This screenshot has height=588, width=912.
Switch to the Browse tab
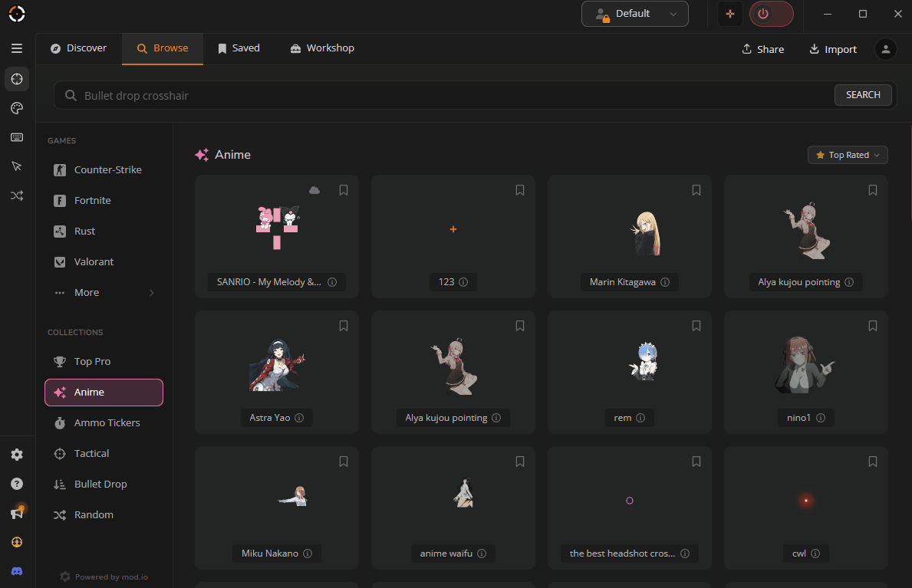pos(163,48)
